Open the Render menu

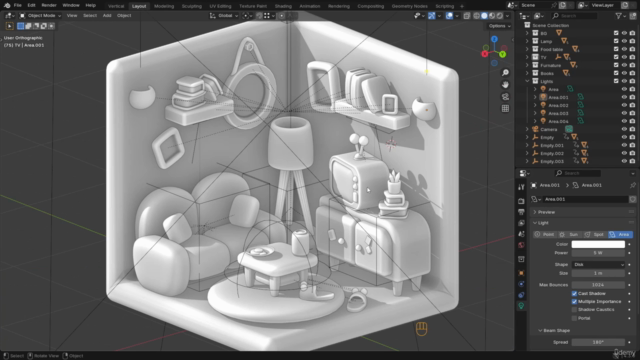pyautogui.click(x=49, y=5)
